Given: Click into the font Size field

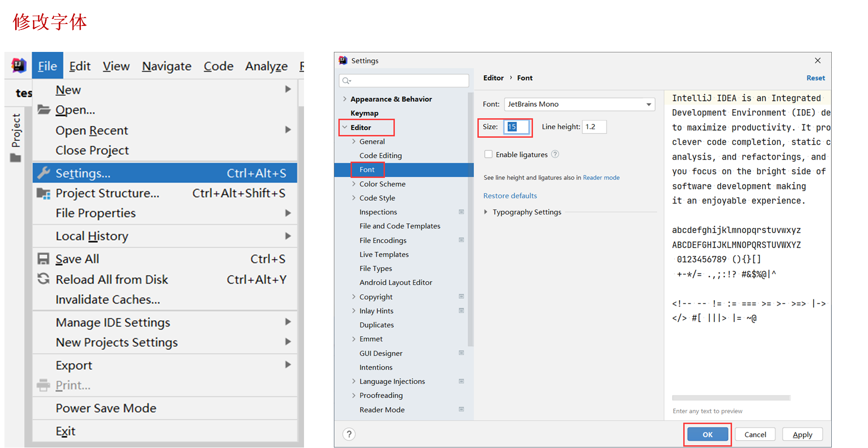Looking at the screenshot, I should (x=516, y=127).
